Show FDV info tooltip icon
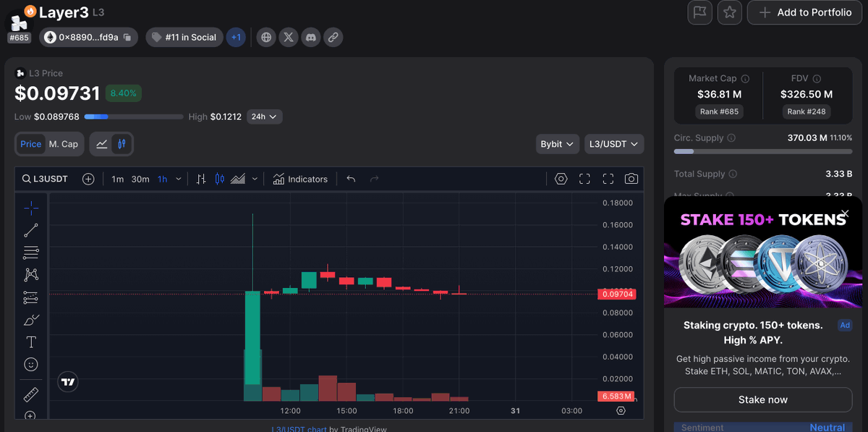The height and width of the screenshot is (432, 868). [817, 78]
